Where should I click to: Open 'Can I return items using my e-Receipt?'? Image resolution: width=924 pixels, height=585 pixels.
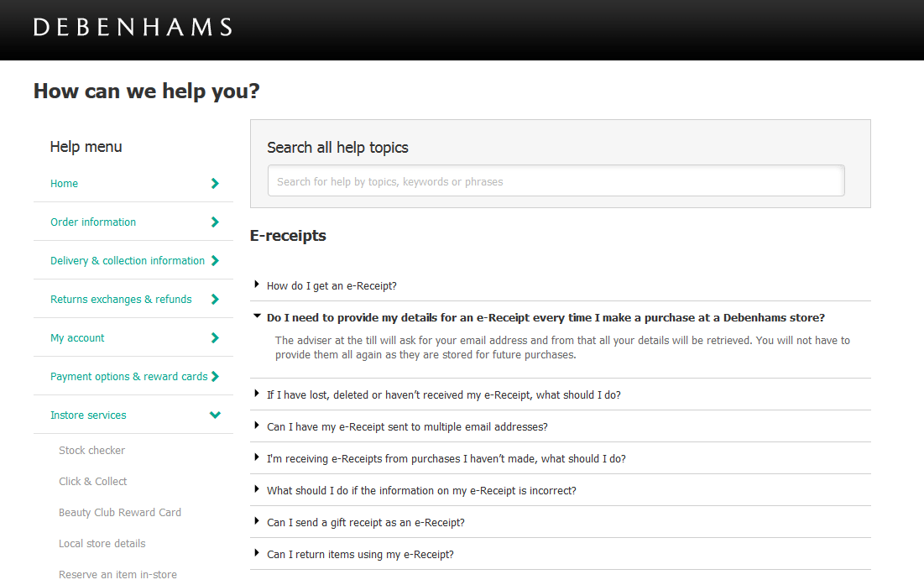pyautogui.click(x=360, y=555)
